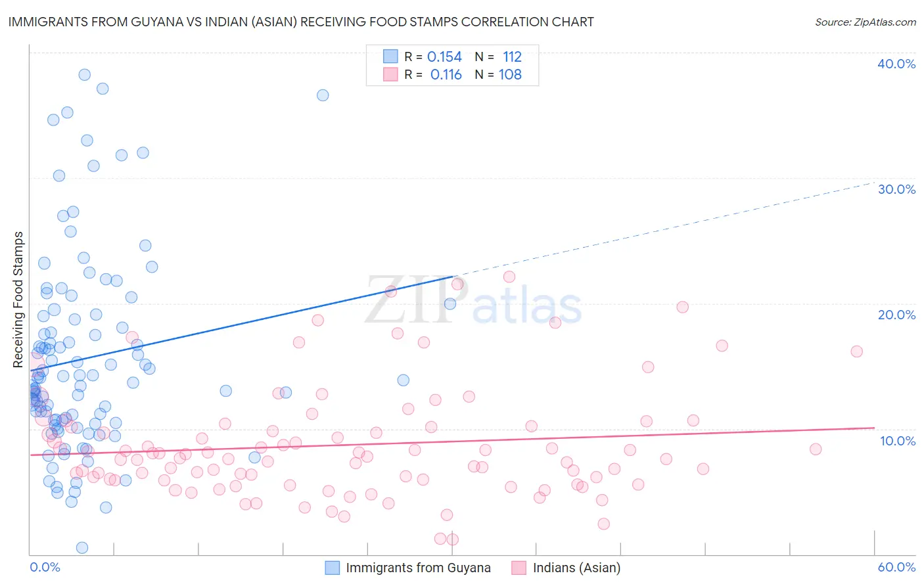Click the R value 0.116 text
The image size is (924, 586).
tap(446, 74)
